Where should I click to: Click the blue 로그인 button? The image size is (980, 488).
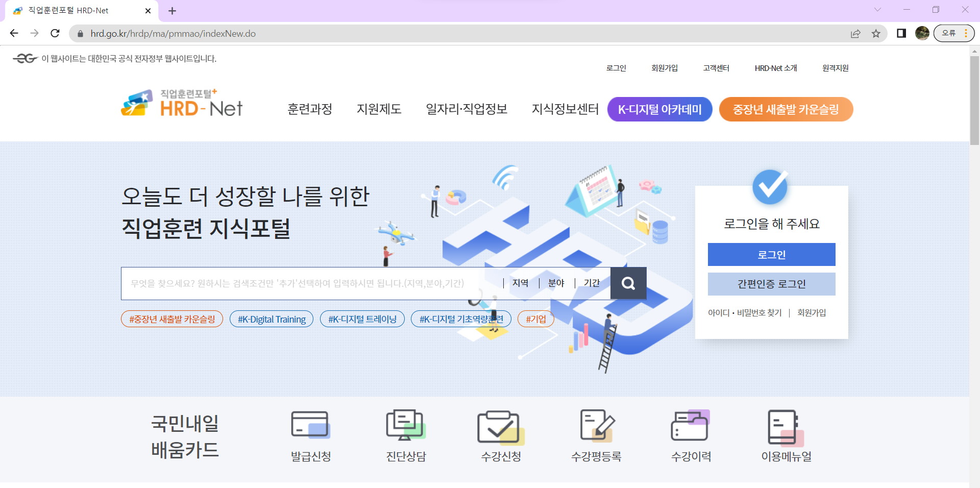click(x=772, y=254)
